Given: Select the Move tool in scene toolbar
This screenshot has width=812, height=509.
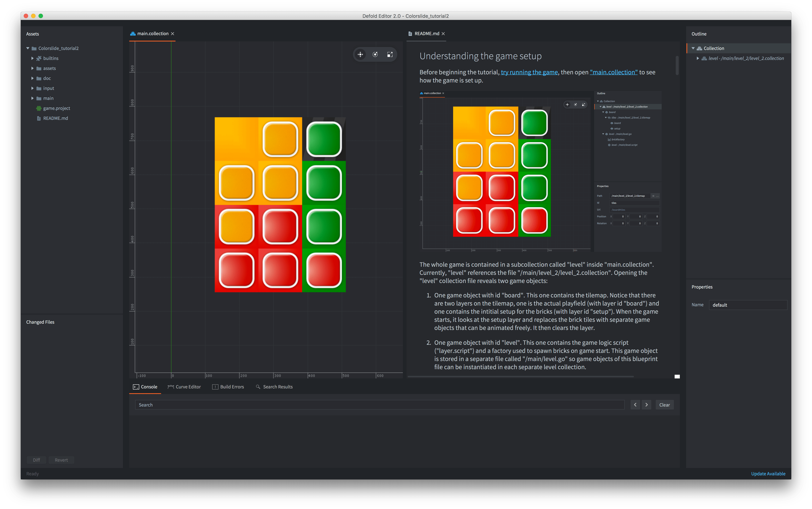Looking at the screenshot, I should pyautogui.click(x=360, y=55).
